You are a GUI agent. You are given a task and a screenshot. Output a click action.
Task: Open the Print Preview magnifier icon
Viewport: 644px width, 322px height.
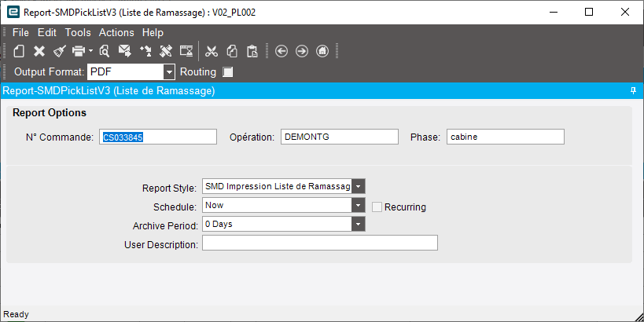coord(105,51)
